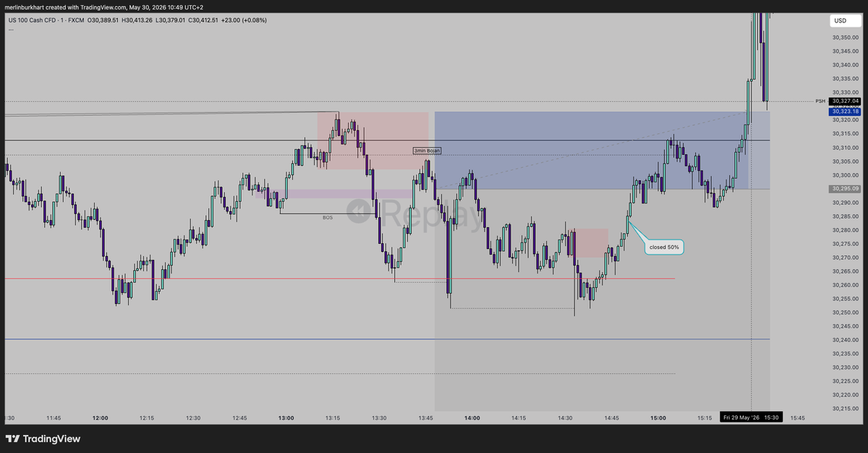Image resolution: width=868 pixels, height=453 pixels.
Task: Open the TradingView logo at bottom left
Action: click(43, 439)
